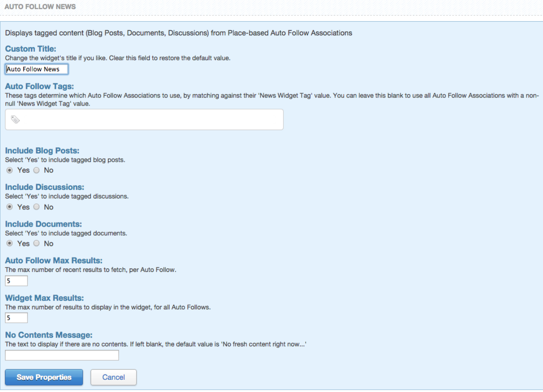Click the Custom Title heading label
The height and width of the screenshot is (392, 543).
pyautogui.click(x=30, y=49)
